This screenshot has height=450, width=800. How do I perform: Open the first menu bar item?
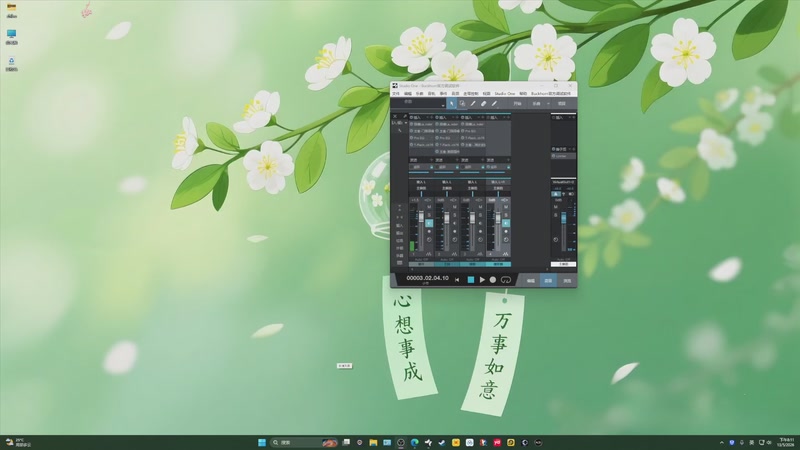(x=395, y=94)
